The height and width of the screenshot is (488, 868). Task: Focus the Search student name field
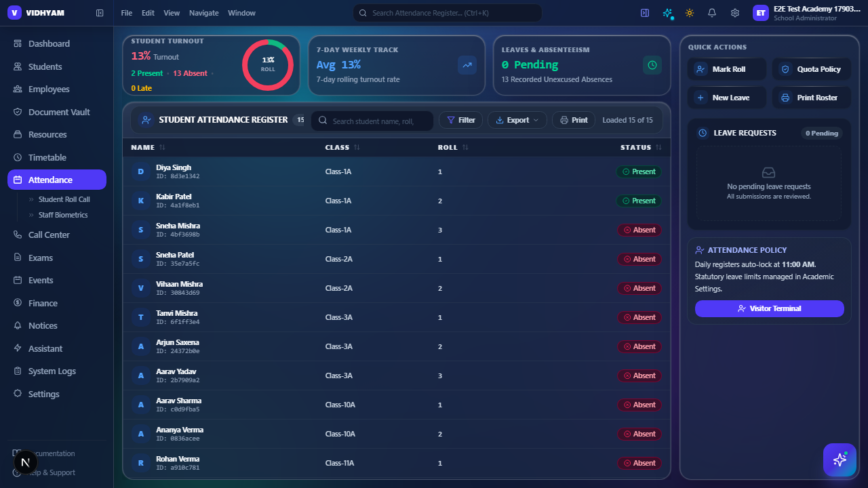point(372,121)
